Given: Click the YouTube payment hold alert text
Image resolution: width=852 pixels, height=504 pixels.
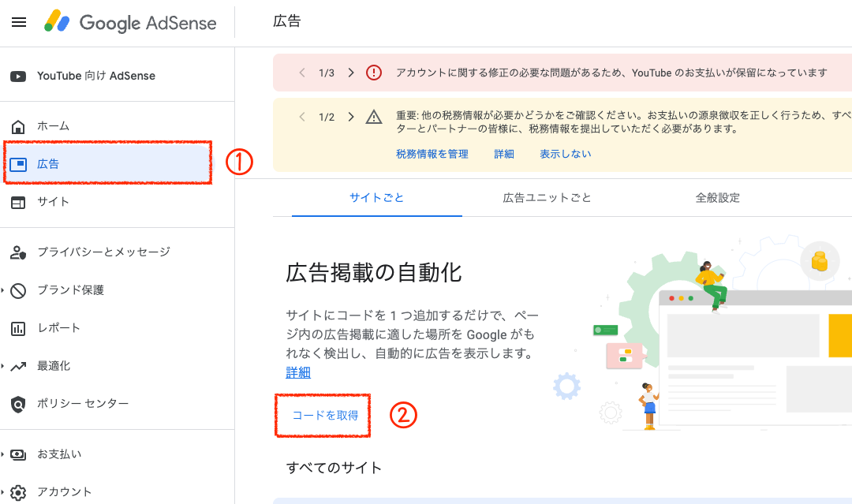Looking at the screenshot, I should [x=611, y=73].
